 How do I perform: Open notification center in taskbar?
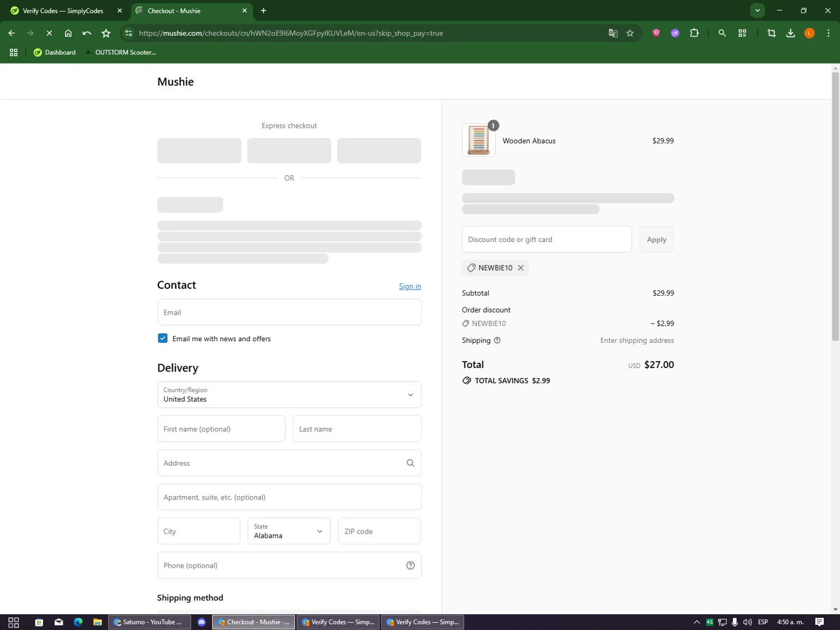tap(820, 622)
